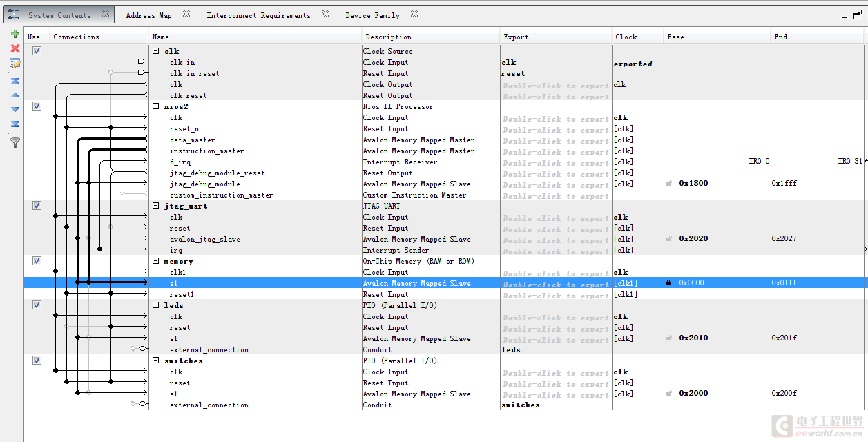Click lock icon next to base 0x1800
The image size is (868, 442).
[669, 184]
